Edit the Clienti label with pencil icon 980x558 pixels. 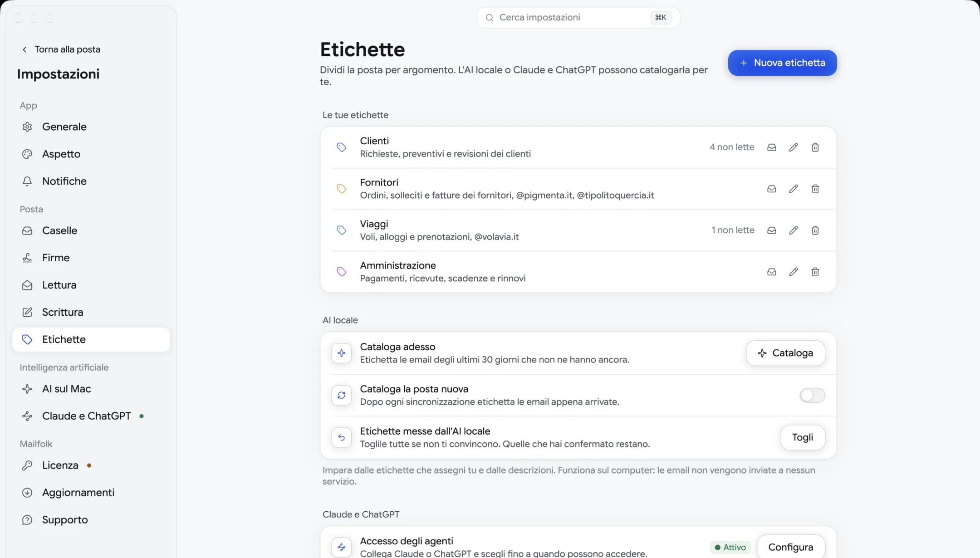tap(793, 147)
